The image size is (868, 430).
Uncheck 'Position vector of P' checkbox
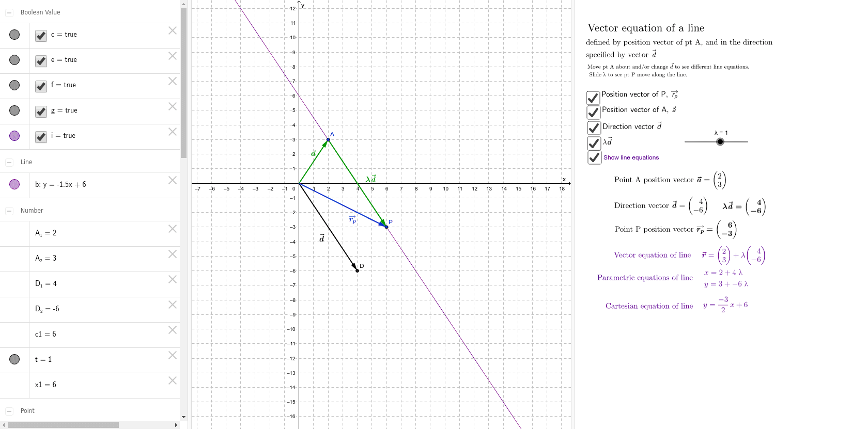pyautogui.click(x=593, y=98)
